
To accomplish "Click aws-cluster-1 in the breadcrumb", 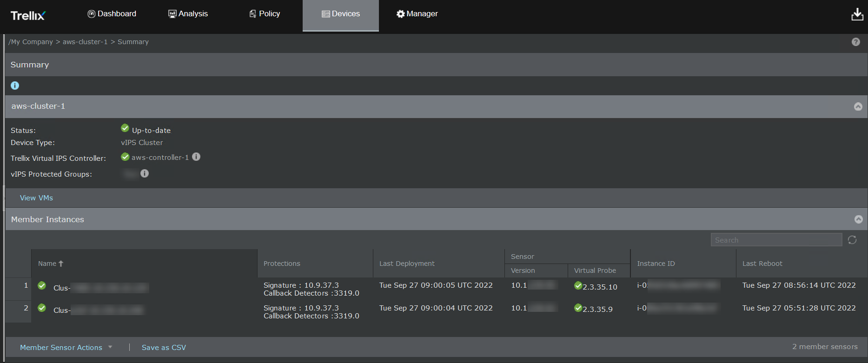I will point(85,42).
